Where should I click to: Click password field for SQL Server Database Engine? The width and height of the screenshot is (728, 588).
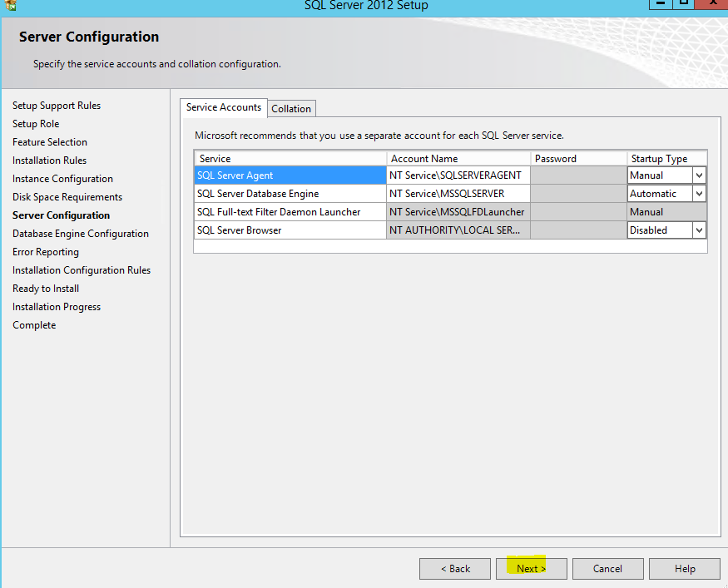coord(578,194)
